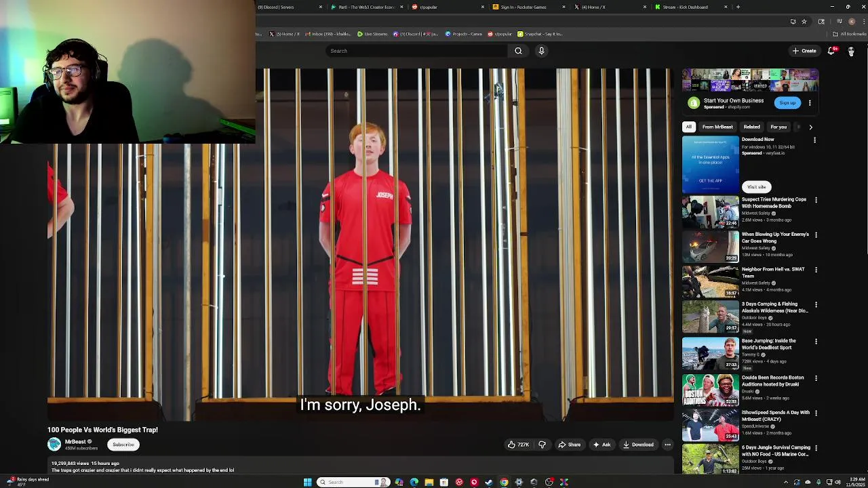Image resolution: width=868 pixels, height=488 pixels.
Task: Select the All filter chip
Action: 688,127
